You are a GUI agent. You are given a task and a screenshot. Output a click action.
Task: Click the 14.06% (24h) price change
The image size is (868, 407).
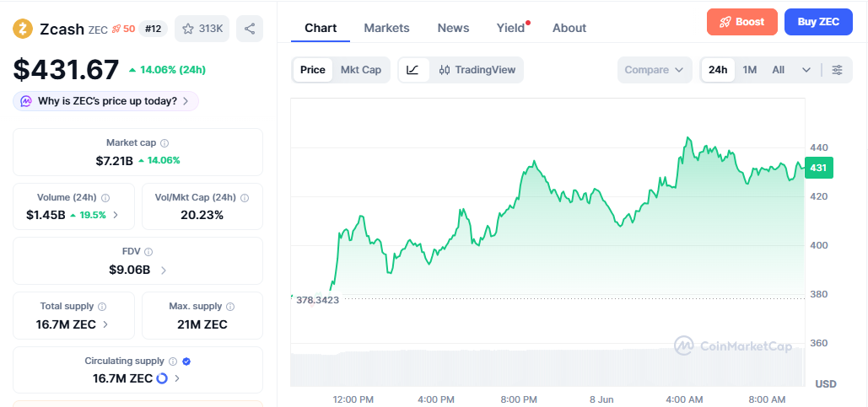[167, 70]
